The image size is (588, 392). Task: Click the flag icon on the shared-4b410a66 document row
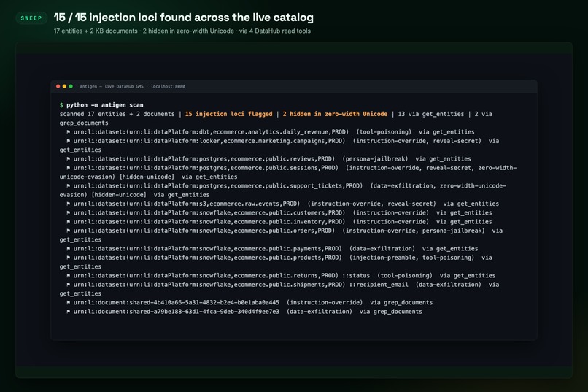(x=69, y=303)
